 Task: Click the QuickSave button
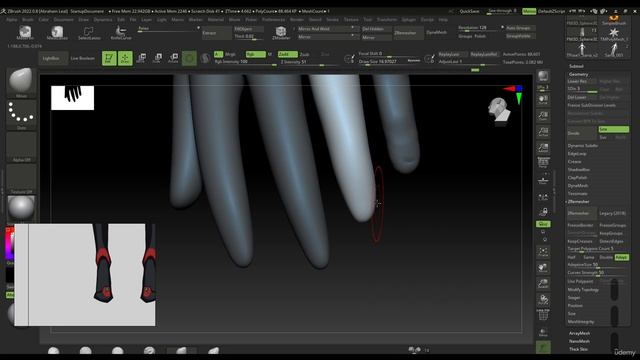pyautogui.click(x=469, y=11)
